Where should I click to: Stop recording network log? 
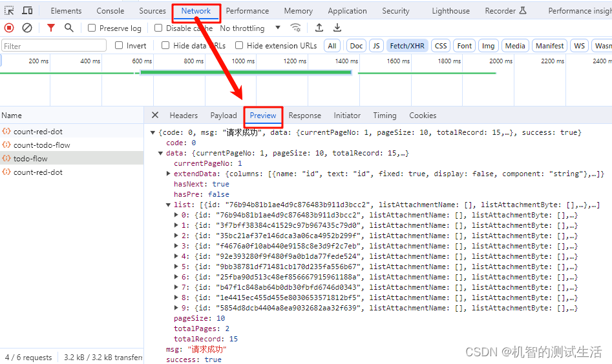9,28
